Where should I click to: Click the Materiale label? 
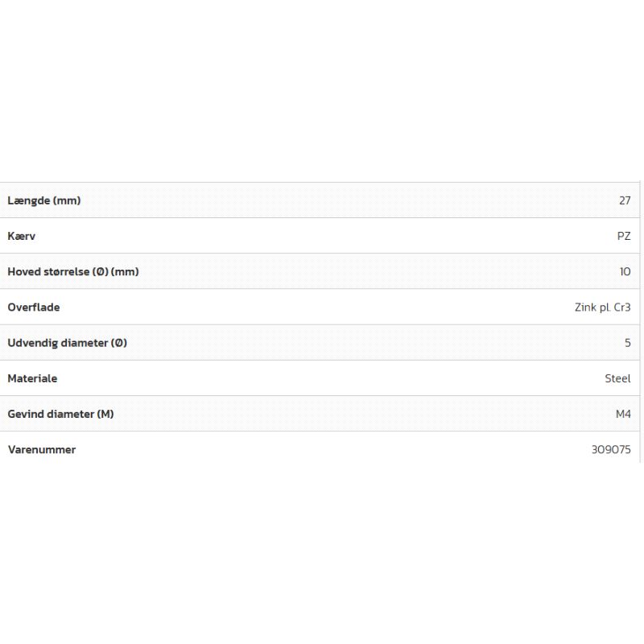pos(32,378)
